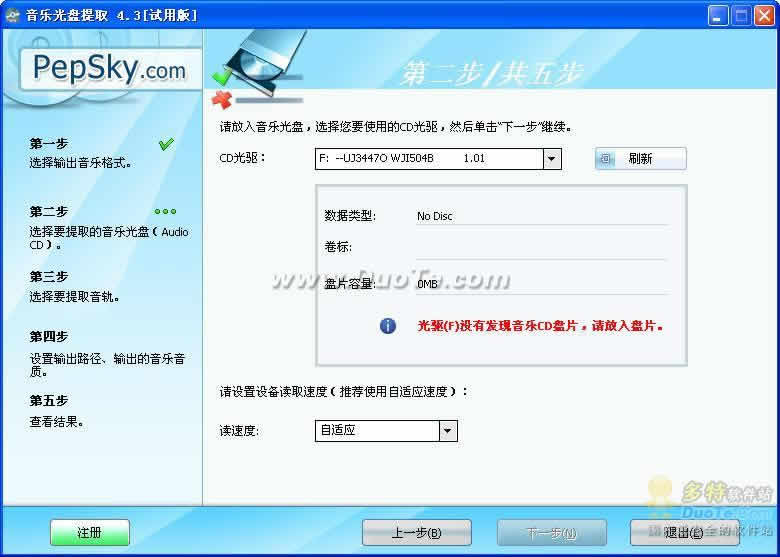Close the 音乐光盘提取 window
780x557 pixels.
point(764,15)
